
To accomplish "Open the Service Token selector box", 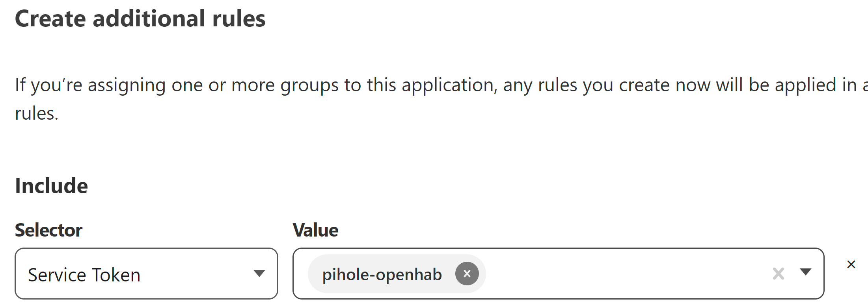I will click(146, 274).
